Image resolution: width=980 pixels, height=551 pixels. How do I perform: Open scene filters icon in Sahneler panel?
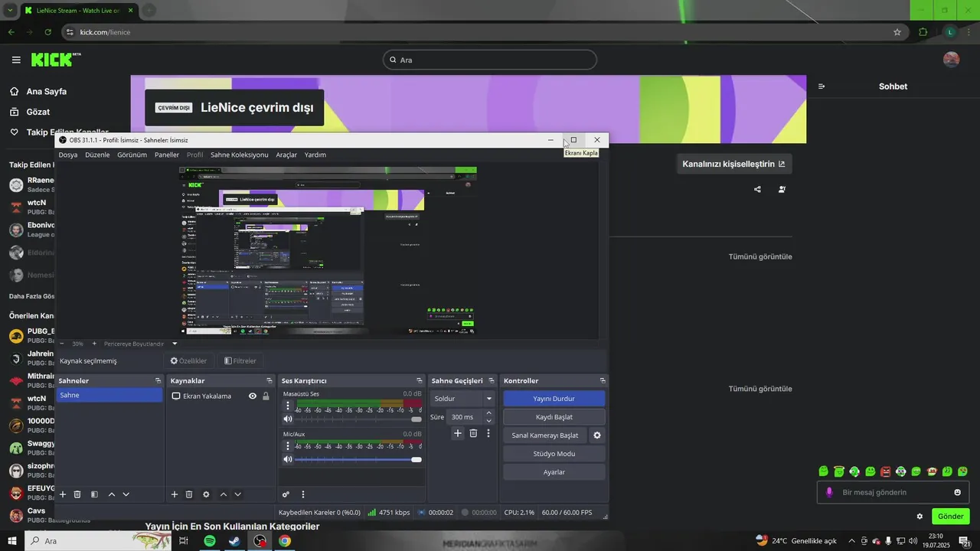tap(94, 494)
